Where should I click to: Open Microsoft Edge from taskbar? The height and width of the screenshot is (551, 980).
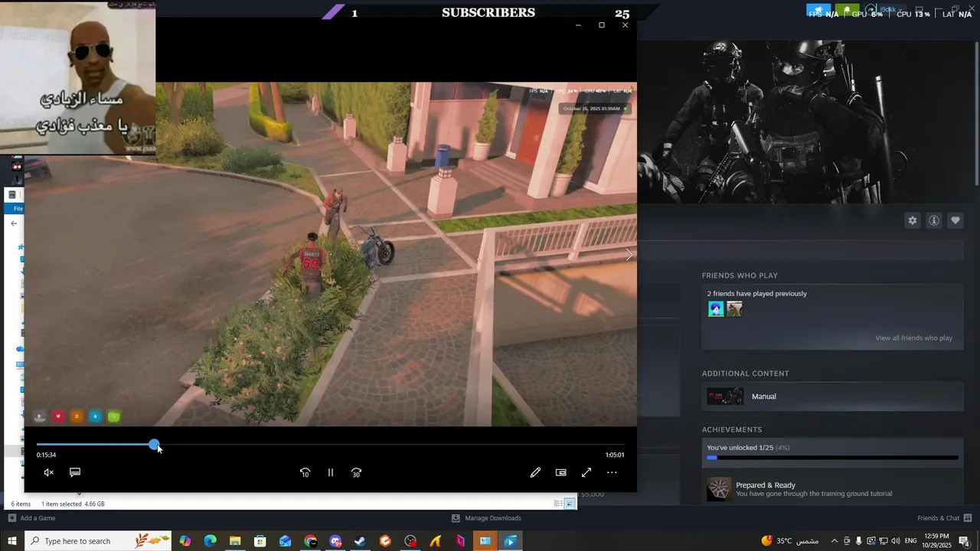click(x=211, y=541)
